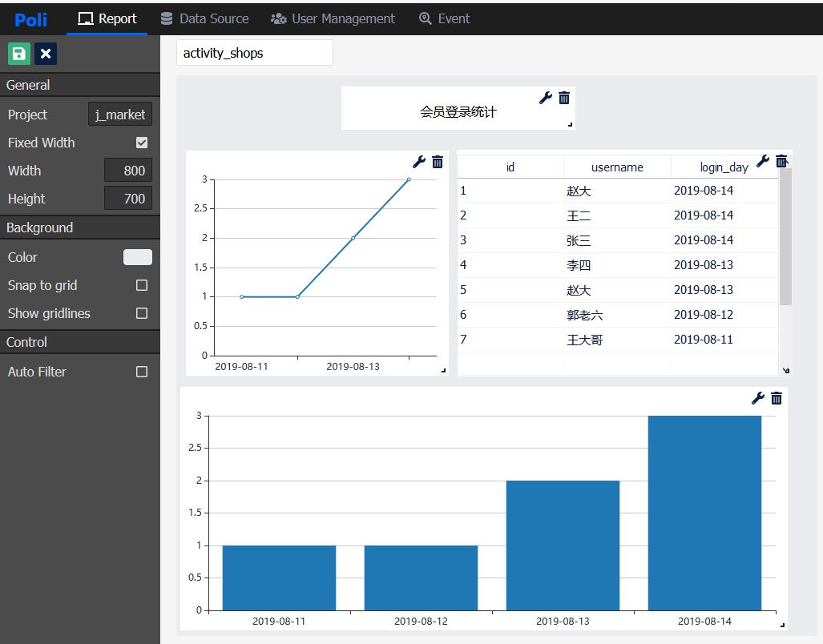The height and width of the screenshot is (644, 823).
Task: Enable the Show gridlines checkbox
Action: pos(142,313)
